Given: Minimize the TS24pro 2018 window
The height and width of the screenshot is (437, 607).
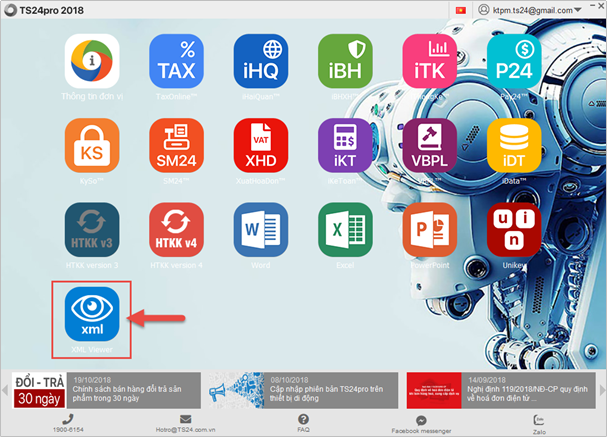Looking at the screenshot, I should click(592, 5).
